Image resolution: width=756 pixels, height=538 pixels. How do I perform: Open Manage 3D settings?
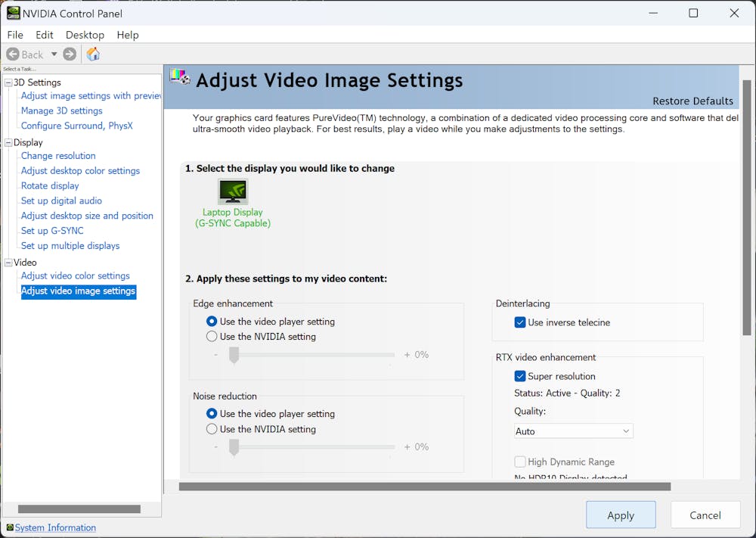62,110
